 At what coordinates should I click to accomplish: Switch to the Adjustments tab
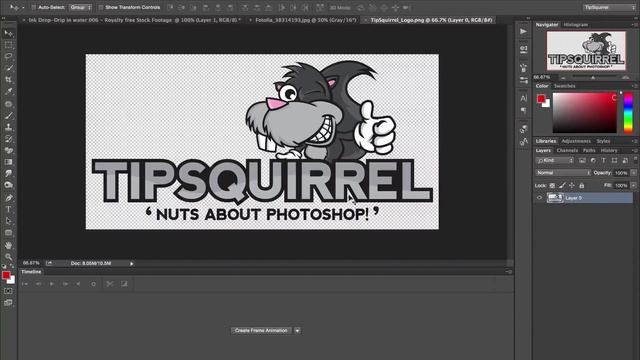pos(576,141)
